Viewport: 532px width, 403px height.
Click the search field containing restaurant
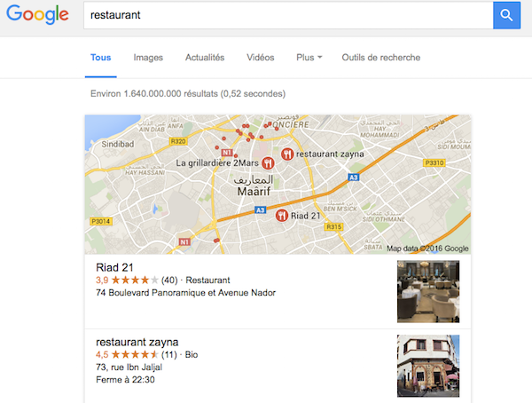click(x=288, y=15)
